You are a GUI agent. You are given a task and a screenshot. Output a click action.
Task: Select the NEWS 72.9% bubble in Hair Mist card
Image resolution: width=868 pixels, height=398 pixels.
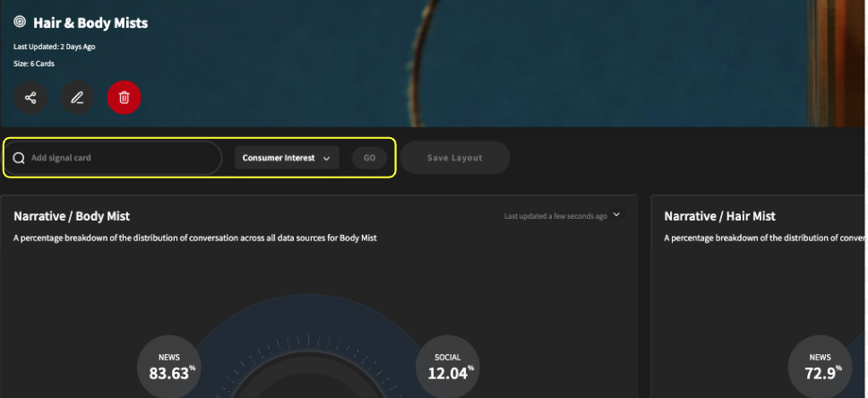820,367
